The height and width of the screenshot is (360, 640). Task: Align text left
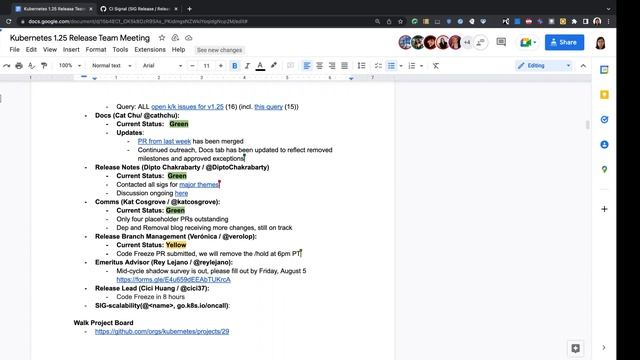pyautogui.click(x=307, y=66)
